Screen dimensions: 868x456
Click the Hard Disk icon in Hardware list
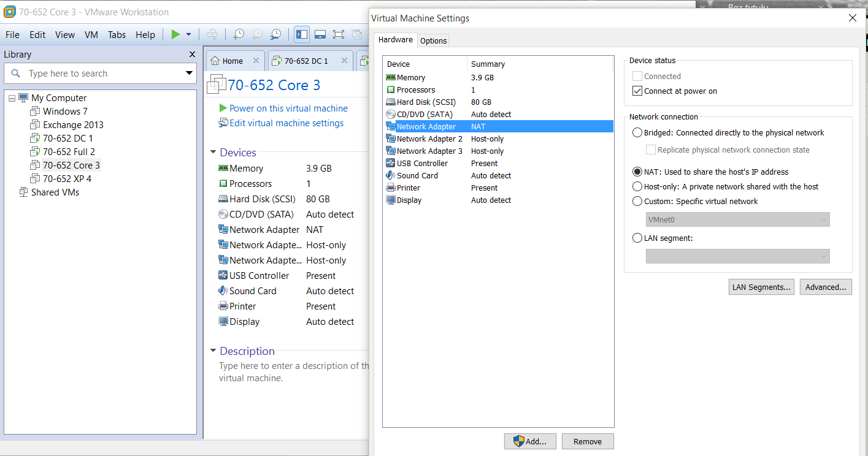point(391,102)
